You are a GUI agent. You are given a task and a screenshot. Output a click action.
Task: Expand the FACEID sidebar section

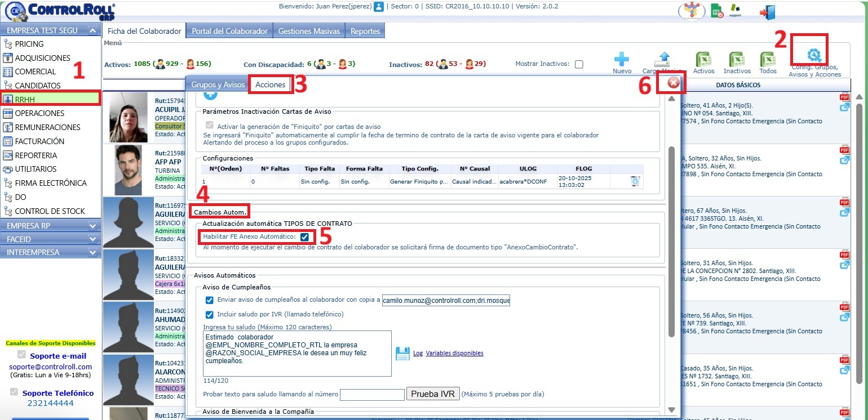click(x=92, y=239)
